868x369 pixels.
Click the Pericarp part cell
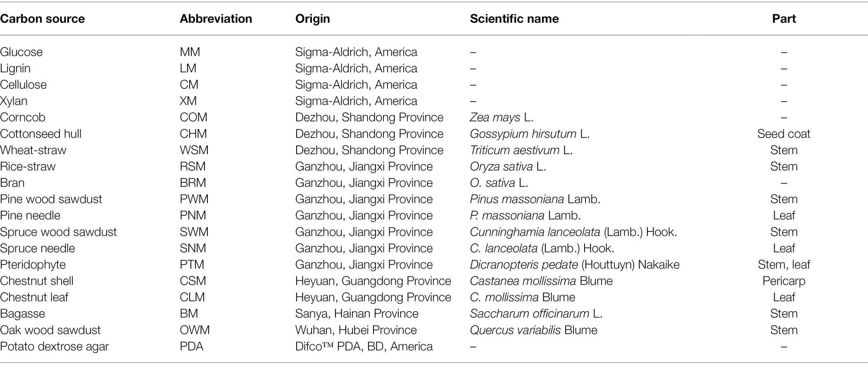(784, 281)
